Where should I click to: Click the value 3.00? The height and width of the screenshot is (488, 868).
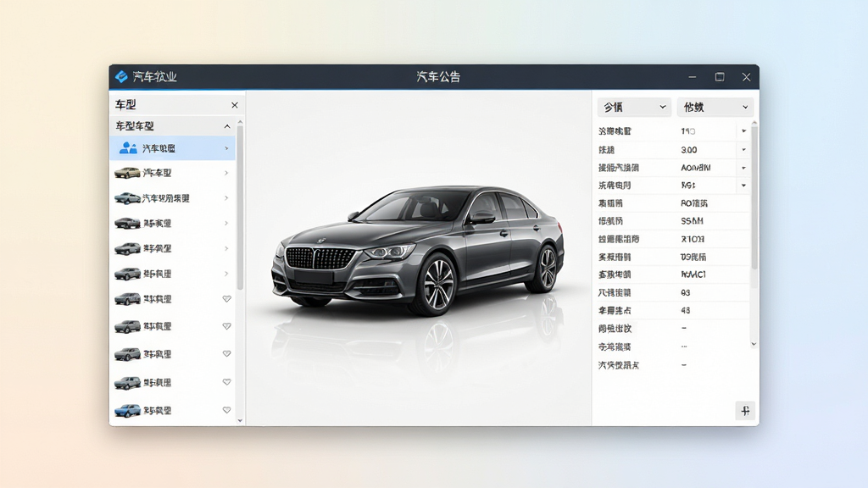pyautogui.click(x=689, y=150)
